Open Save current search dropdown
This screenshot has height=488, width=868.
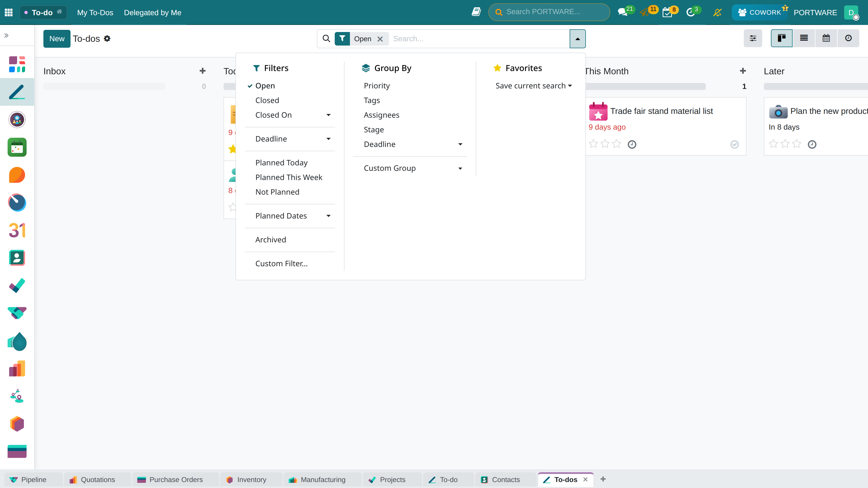tap(534, 86)
